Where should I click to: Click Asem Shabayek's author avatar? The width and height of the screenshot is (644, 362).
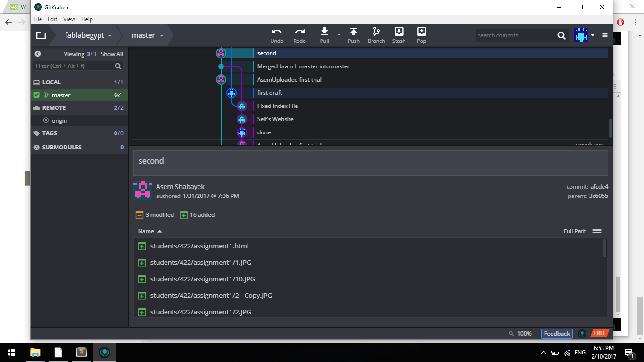point(143,191)
